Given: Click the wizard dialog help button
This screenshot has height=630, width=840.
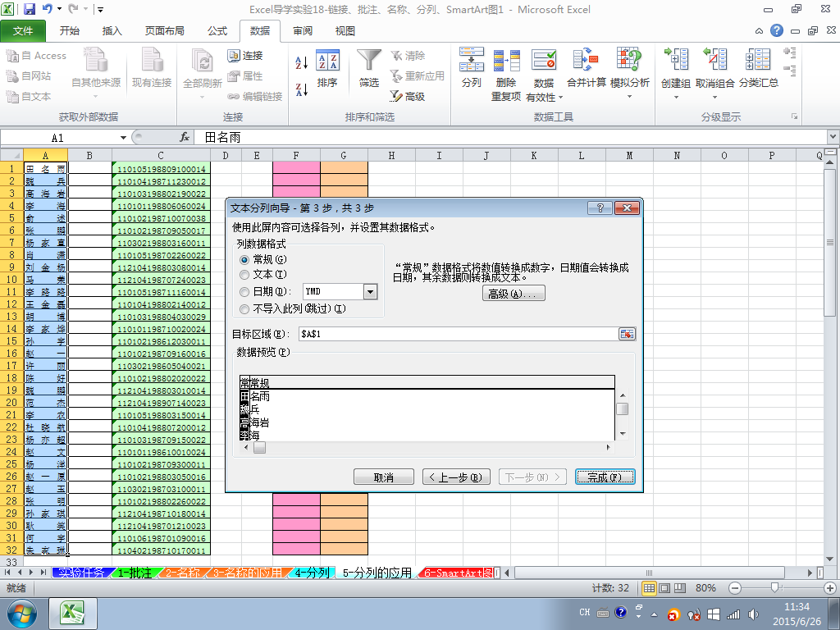Looking at the screenshot, I should click(x=600, y=208).
